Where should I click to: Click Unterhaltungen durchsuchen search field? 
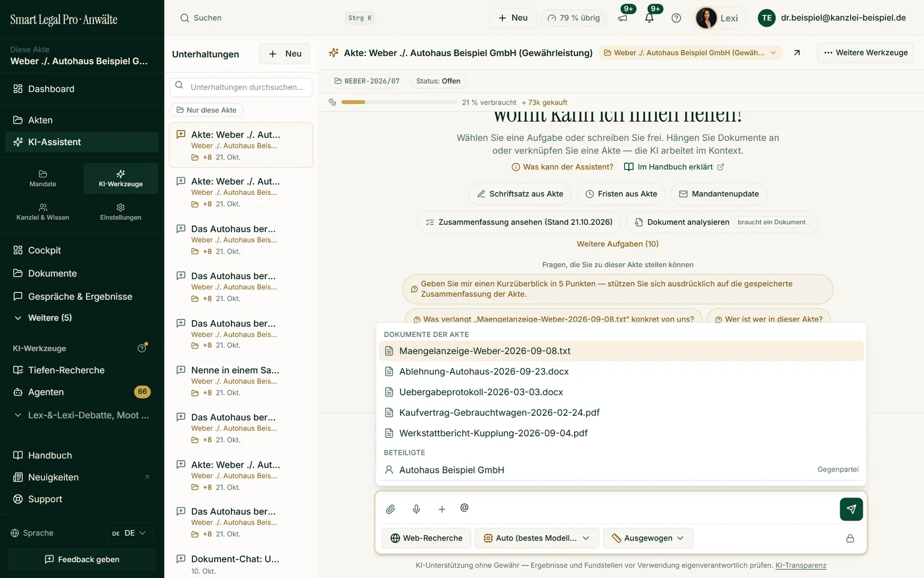coord(241,87)
